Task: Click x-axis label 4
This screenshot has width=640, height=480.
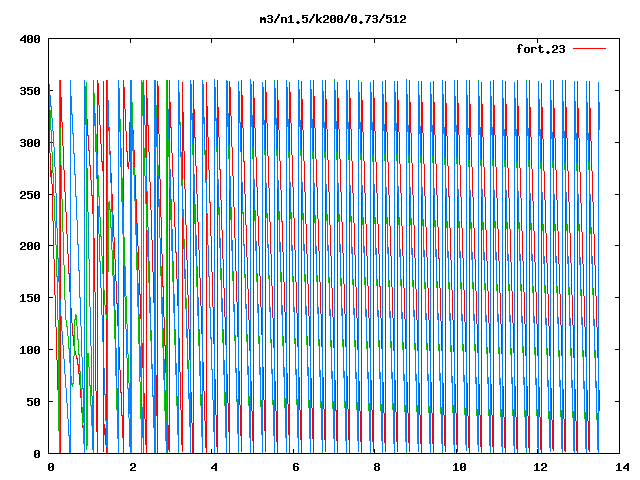Action: [x=214, y=467]
